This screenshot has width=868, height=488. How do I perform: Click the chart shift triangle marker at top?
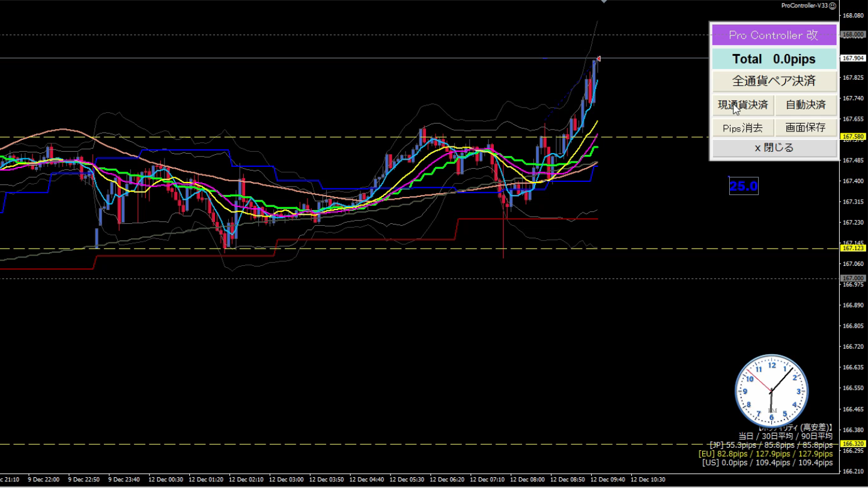603,2
